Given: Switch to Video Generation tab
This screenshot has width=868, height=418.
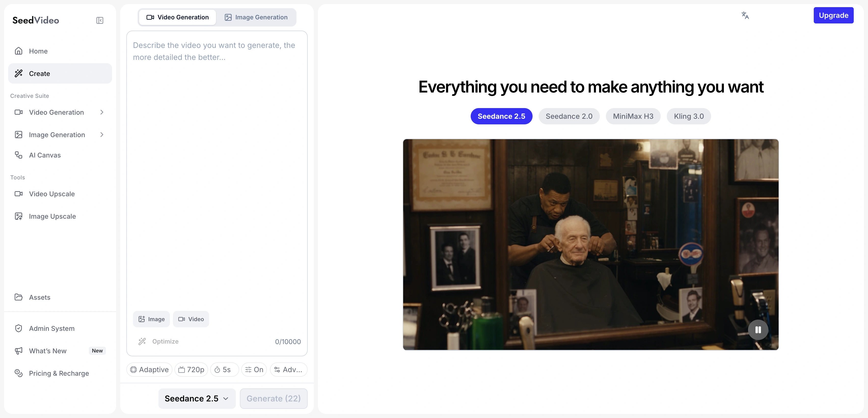Looking at the screenshot, I should 178,17.
